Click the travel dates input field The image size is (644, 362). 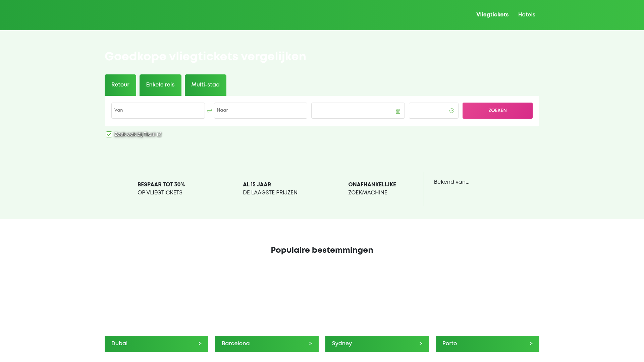[358, 111]
